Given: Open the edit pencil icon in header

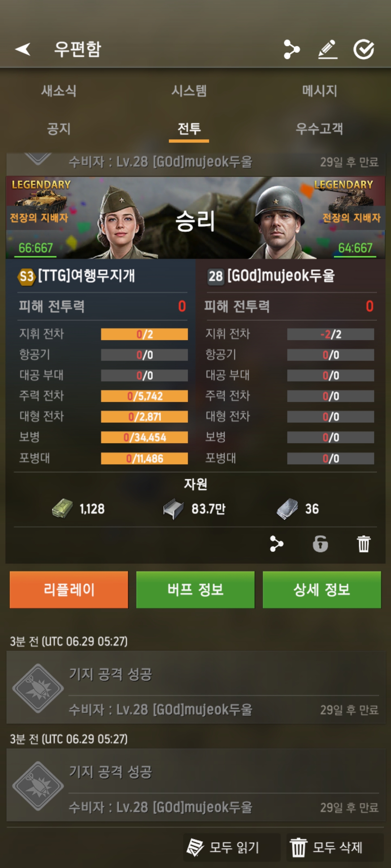Looking at the screenshot, I should tap(328, 49).
